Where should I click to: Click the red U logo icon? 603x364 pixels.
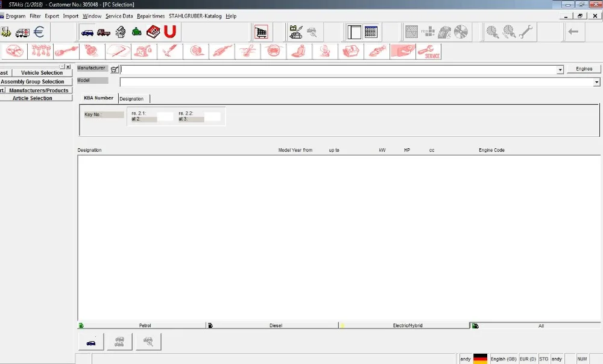[x=169, y=31]
